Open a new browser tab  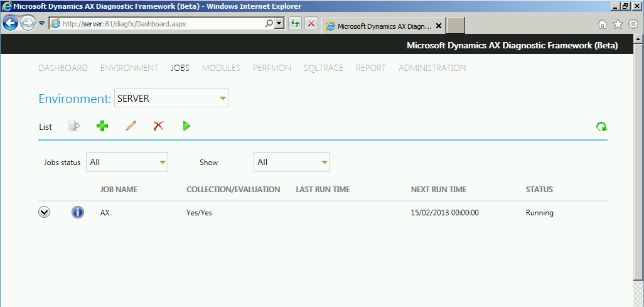[456, 26]
